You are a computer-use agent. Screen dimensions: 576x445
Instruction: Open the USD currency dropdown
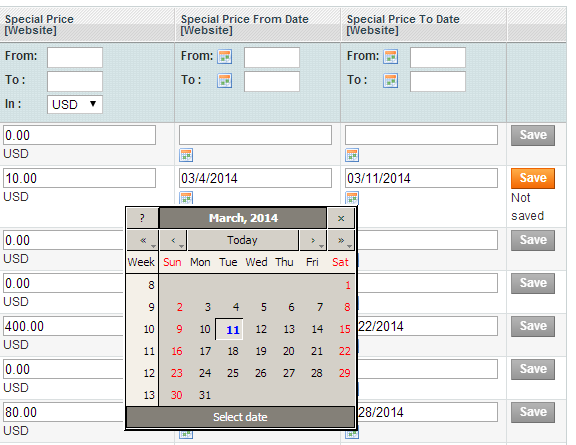pos(75,104)
